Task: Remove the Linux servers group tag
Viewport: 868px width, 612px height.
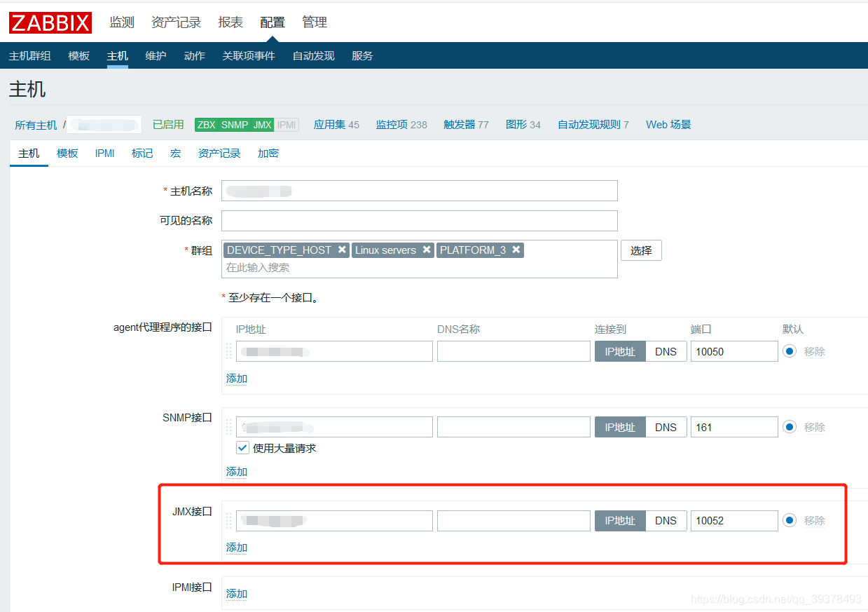Action: 427,250
